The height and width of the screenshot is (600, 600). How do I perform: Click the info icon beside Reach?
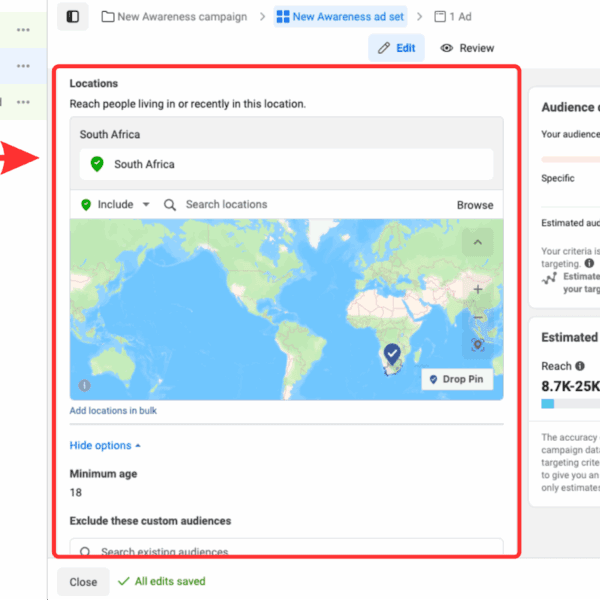(580, 366)
